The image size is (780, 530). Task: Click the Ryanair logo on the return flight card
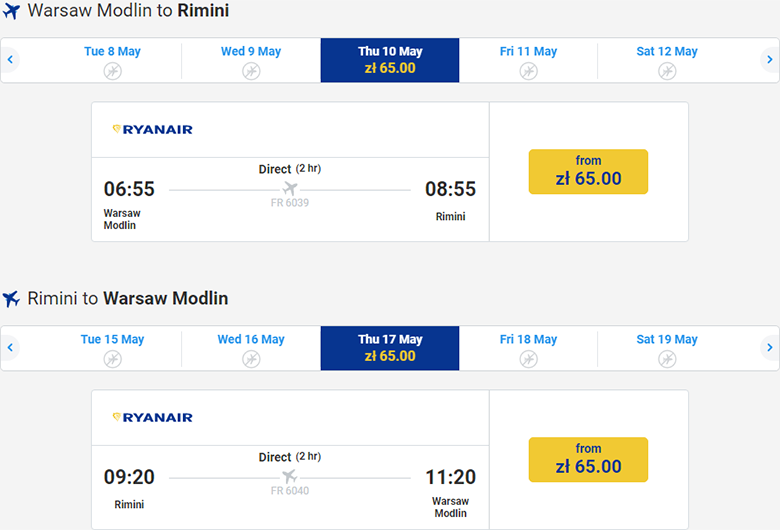(x=152, y=417)
